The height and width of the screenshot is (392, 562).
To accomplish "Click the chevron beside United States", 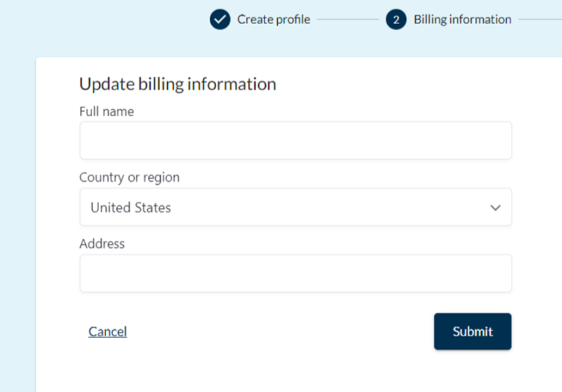I will pos(495,207).
